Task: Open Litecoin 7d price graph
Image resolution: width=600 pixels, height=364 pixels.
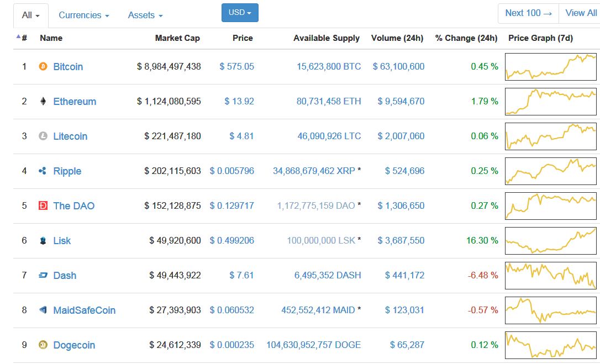Action: (551, 136)
